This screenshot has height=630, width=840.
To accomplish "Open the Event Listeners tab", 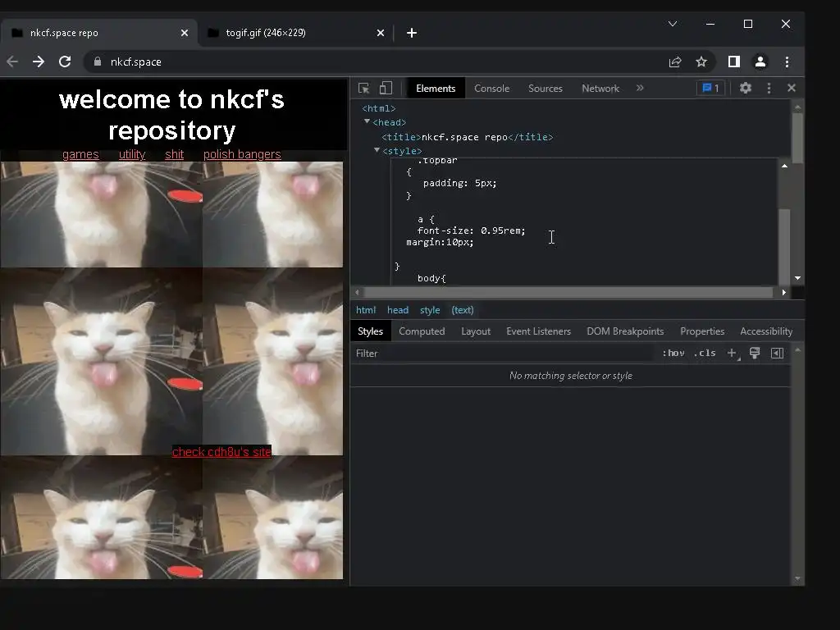I will click(x=538, y=331).
